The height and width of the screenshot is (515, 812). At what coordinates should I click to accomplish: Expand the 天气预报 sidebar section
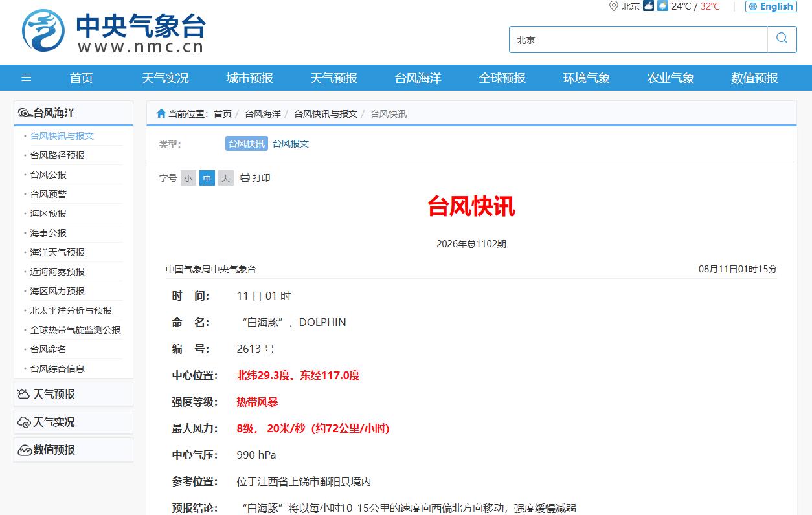point(73,394)
